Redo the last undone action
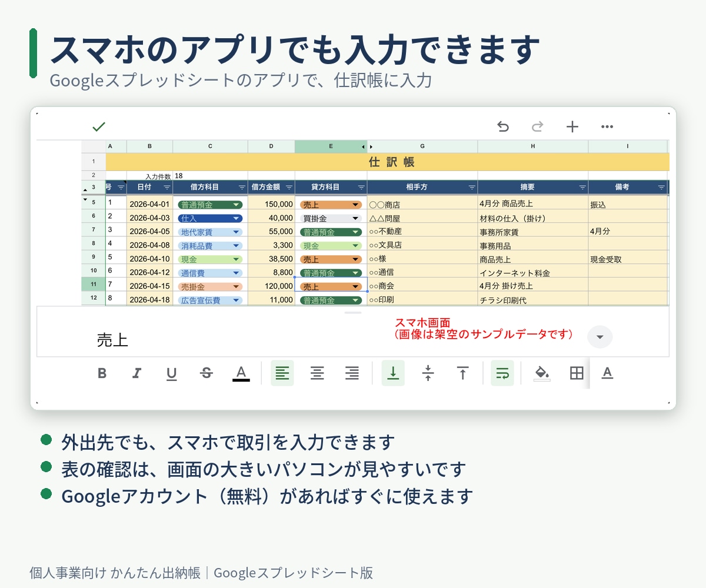The height and width of the screenshot is (588, 706). 537,126
